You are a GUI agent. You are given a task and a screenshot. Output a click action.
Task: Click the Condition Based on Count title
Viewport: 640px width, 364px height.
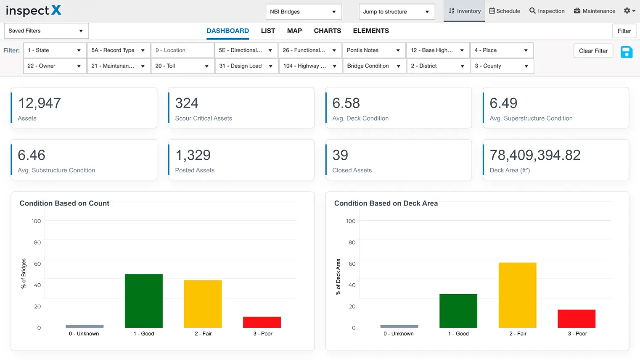click(64, 203)
